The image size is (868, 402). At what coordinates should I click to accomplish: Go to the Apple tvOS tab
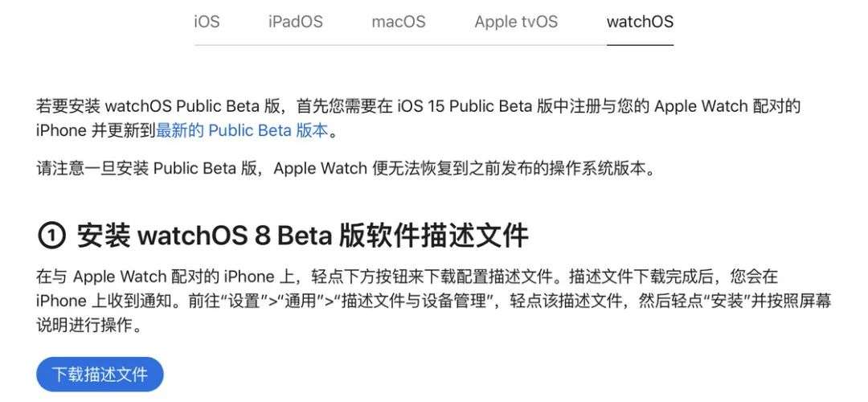click(x=515, y=22)
